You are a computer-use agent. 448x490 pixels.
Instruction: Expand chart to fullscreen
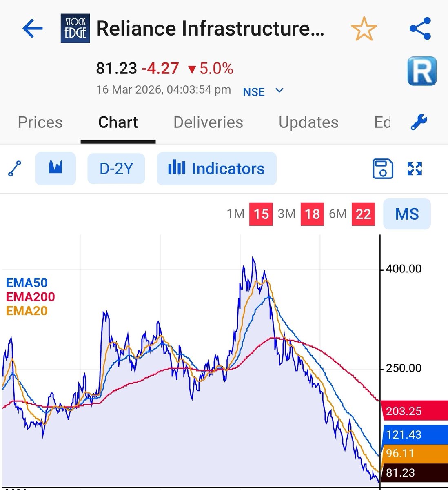tap(415, 169)
